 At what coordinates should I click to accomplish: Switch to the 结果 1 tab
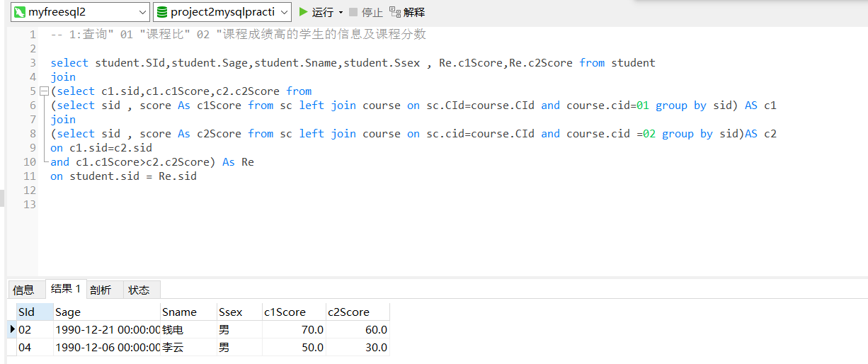point(66,288)
